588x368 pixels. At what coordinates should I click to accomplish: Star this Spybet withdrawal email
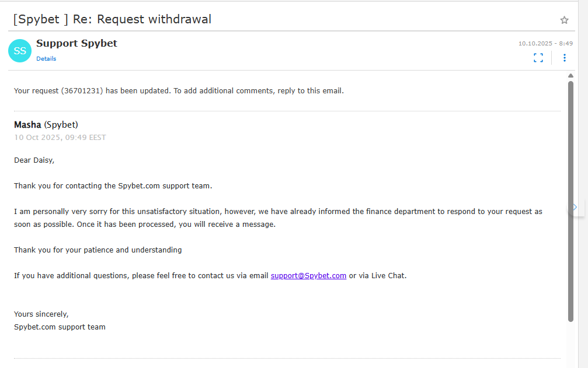pos(564,20)
